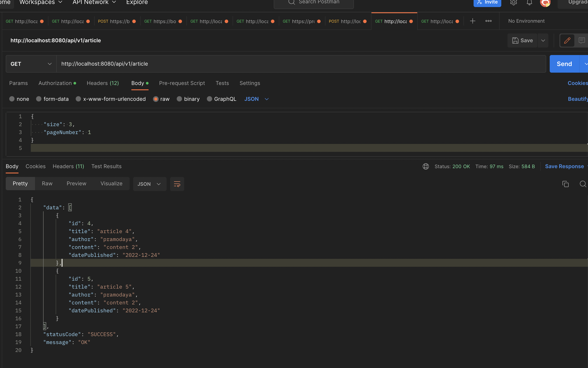
Task: Select the form-data body type
Action: click(39, 99)
